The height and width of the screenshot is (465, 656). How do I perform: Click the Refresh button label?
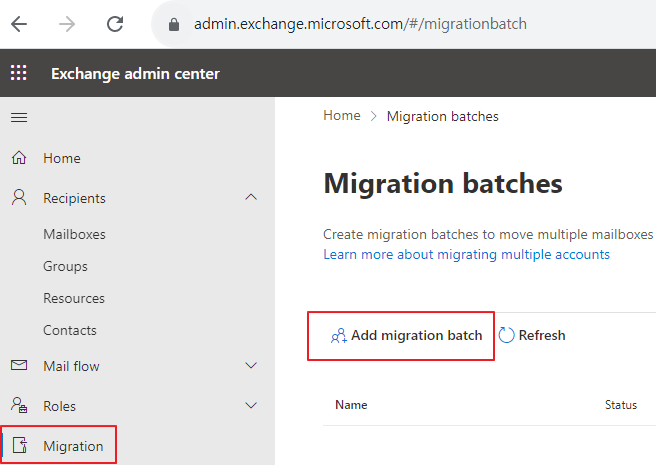(542, 335)
